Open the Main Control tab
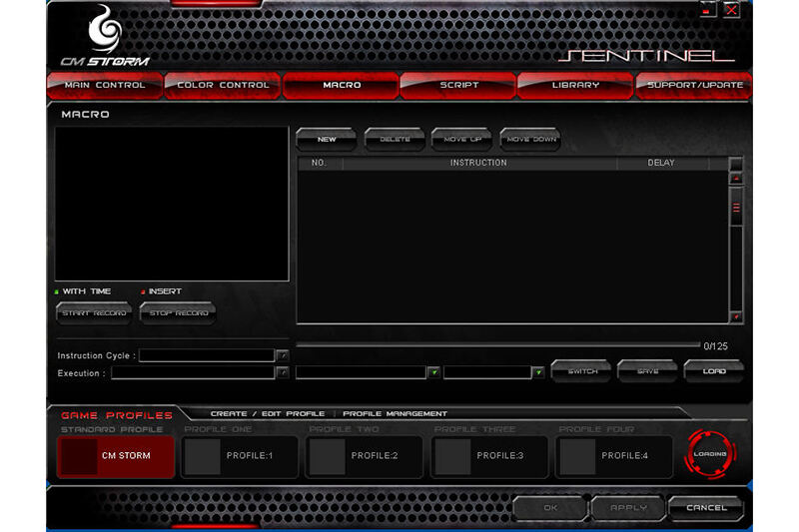 click(x=105, y=85)
